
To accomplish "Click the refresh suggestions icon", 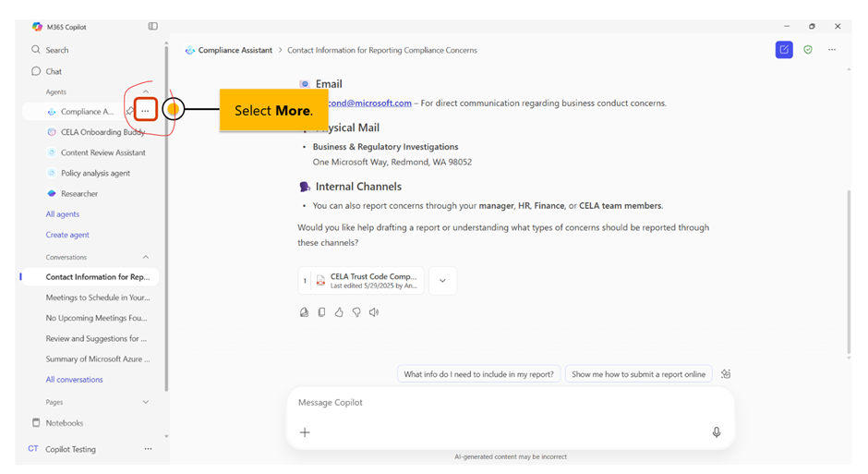I will (x=726, y=374).
